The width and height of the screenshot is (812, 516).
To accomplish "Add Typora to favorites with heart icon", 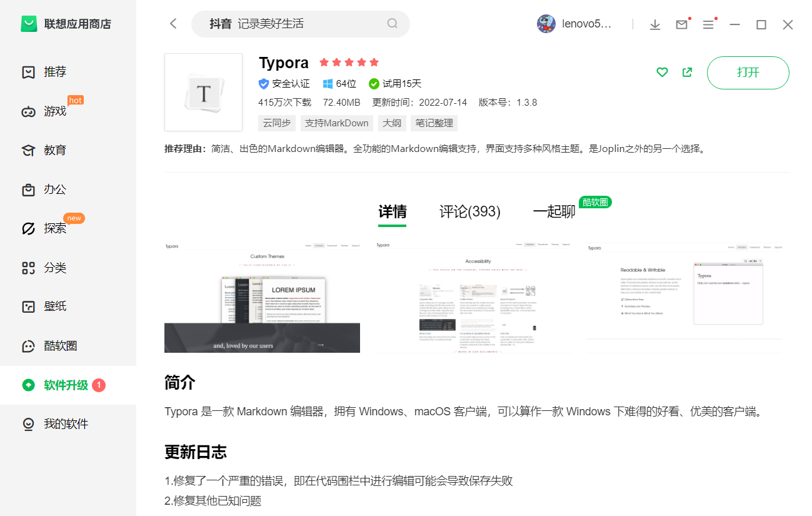I will click(663, 73).
